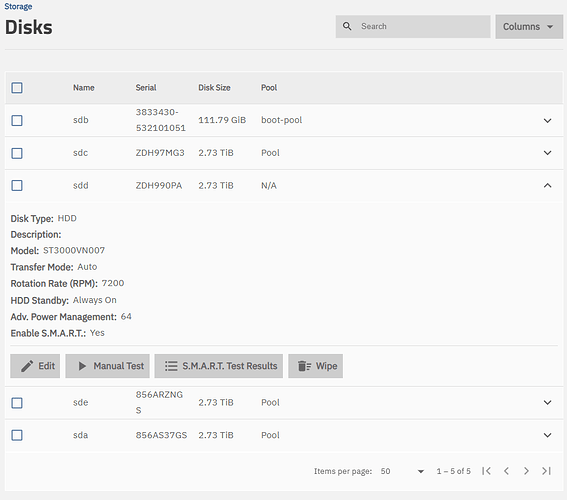Tick the checkbox for disk sdc
The height and width of the screenshot is (500, 567).
click(17, 153)
